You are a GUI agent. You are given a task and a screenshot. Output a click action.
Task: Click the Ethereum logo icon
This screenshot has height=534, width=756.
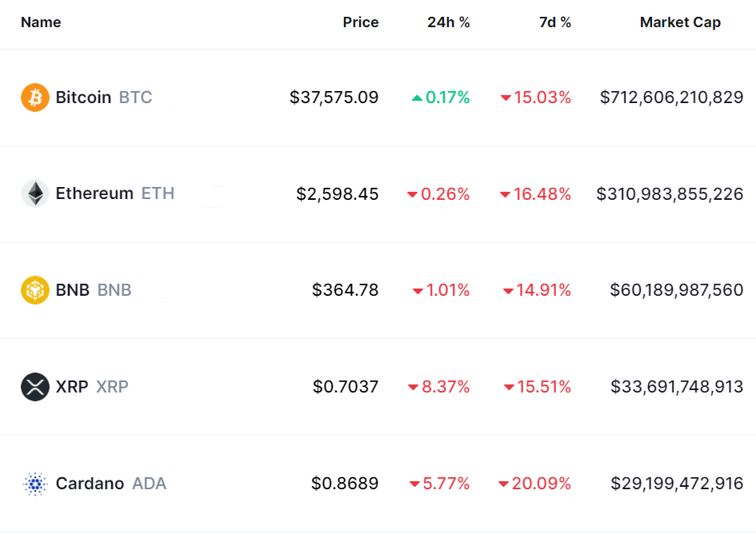[35, 193]
